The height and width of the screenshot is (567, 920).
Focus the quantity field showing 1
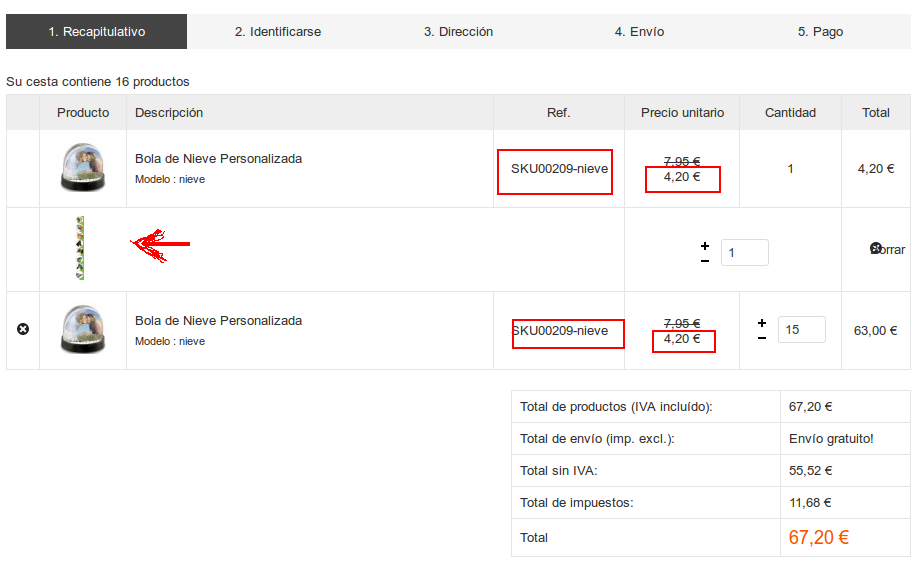744,253
